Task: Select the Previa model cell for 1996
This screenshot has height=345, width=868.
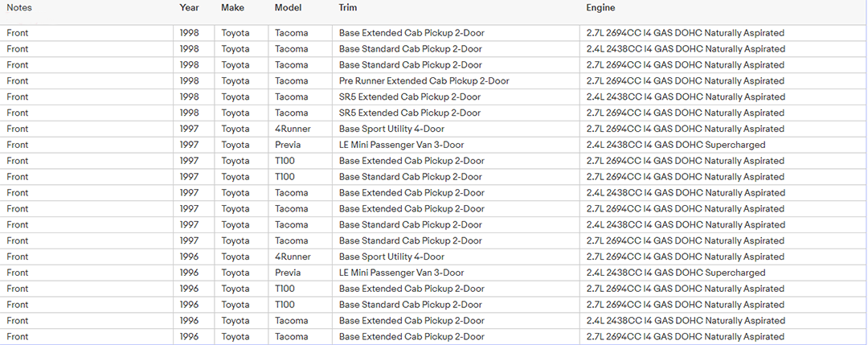Action: 289,273
